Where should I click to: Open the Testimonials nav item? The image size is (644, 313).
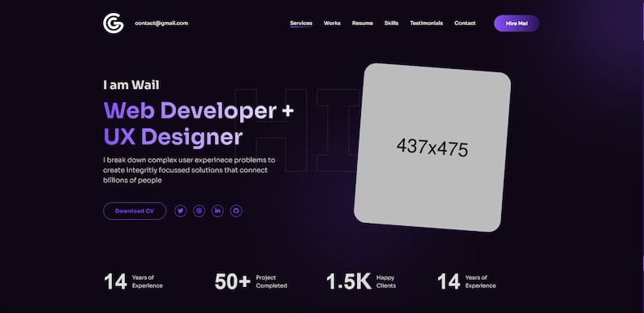(427, 24)
